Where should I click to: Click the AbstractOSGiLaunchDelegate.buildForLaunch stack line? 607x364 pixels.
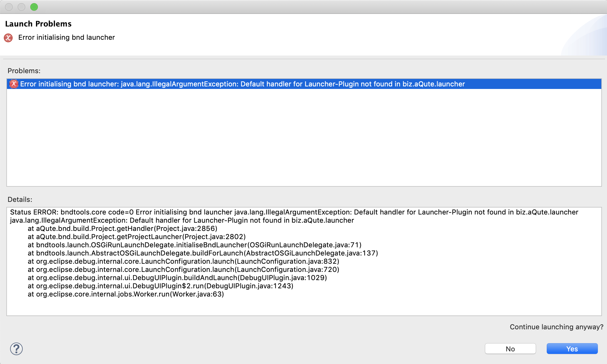point(203,253)
